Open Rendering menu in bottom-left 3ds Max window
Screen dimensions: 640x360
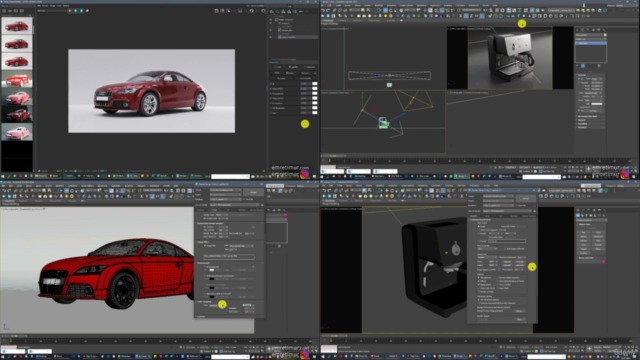coord(102,186)
